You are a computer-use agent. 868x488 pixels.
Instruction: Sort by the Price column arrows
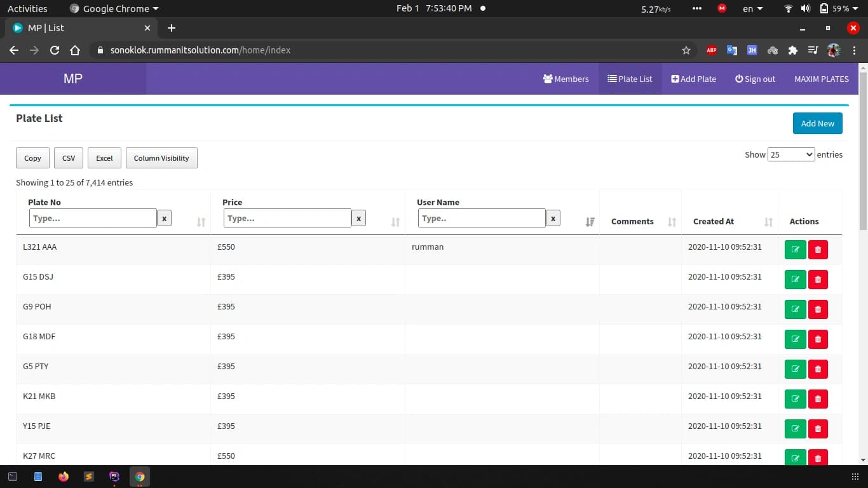click(x=395, y=222)
